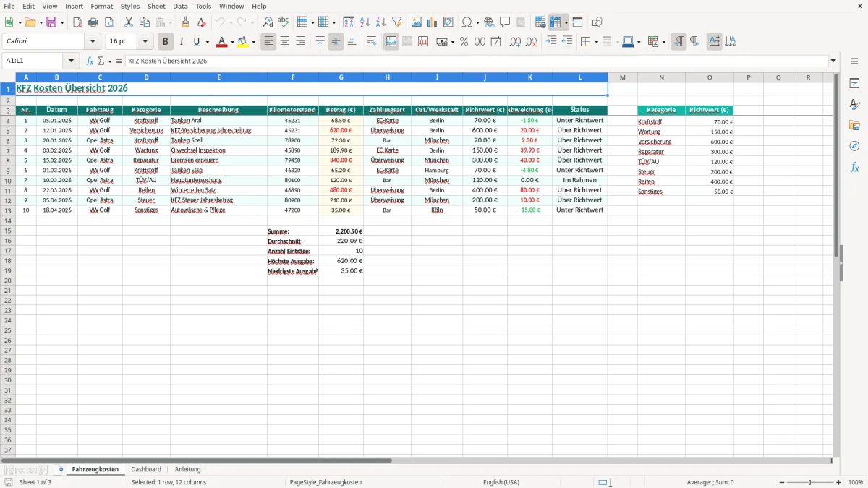Toggle Center Horizontally alignment

tap(284, 42)
